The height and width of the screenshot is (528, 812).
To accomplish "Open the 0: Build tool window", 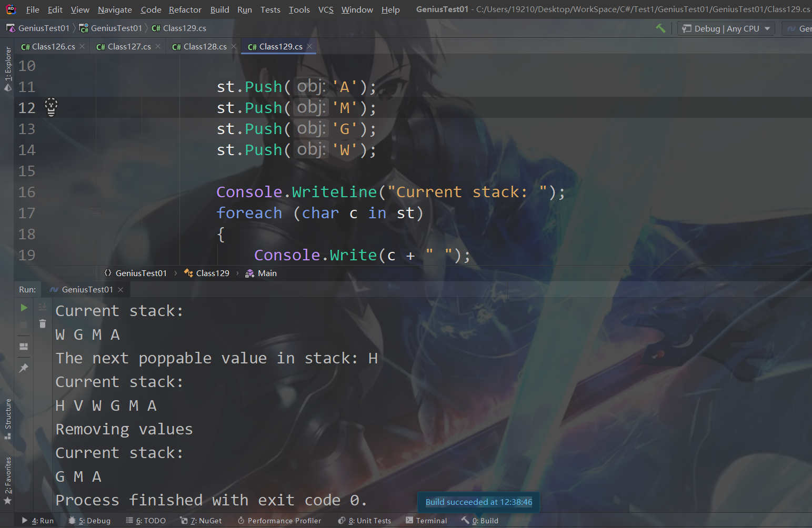I will coord(480,521).
